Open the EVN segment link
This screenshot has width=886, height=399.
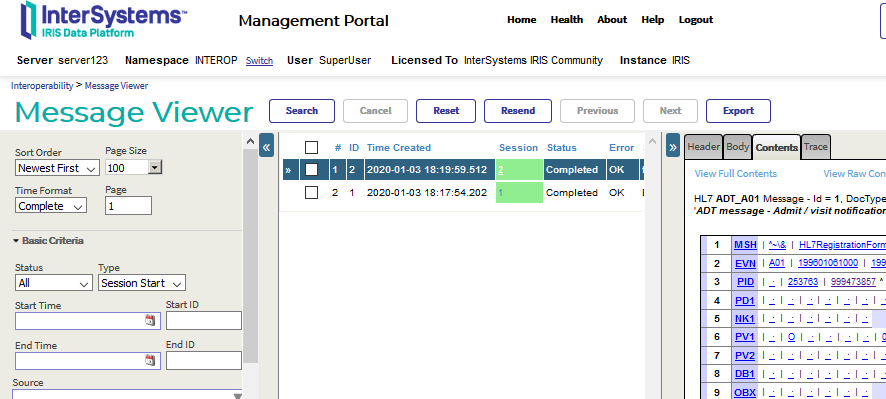(745, 263)
